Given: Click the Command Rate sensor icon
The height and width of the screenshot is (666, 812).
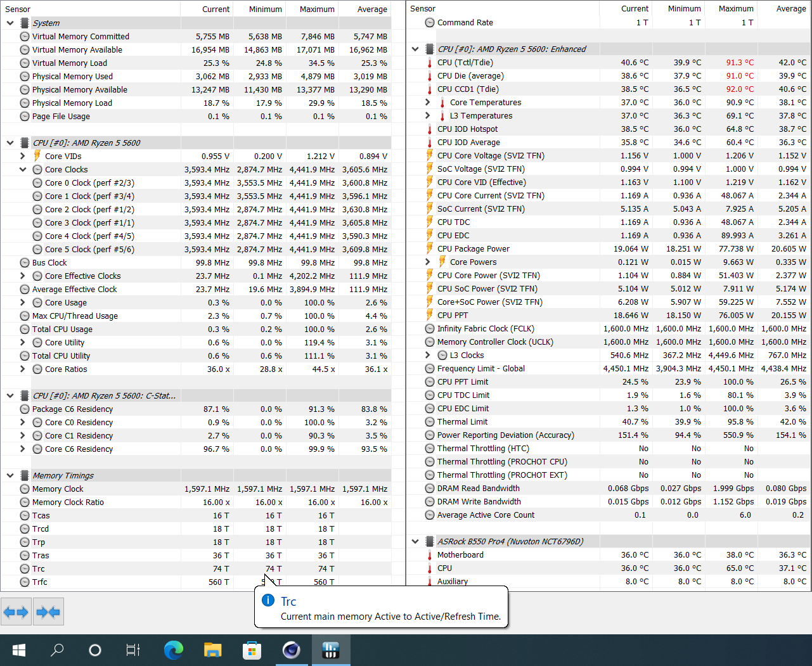Looking at the screenshot, I should [430, 22].
